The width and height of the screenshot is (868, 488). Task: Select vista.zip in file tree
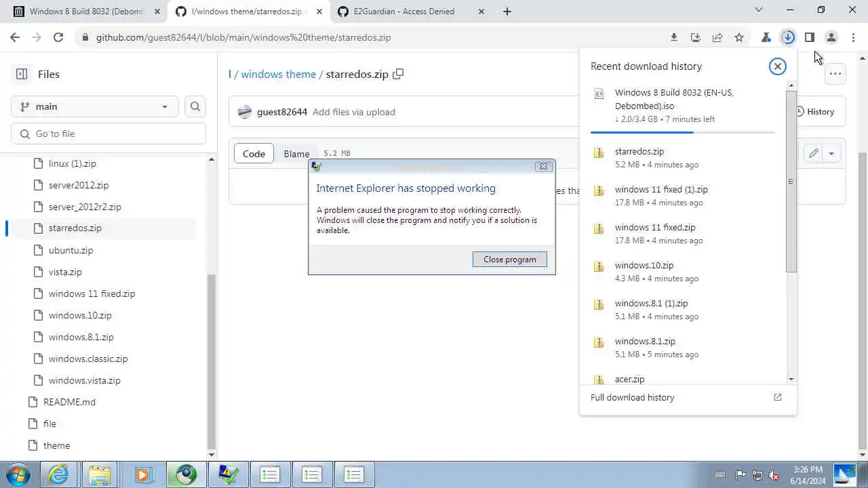click(x=65, y=272)
